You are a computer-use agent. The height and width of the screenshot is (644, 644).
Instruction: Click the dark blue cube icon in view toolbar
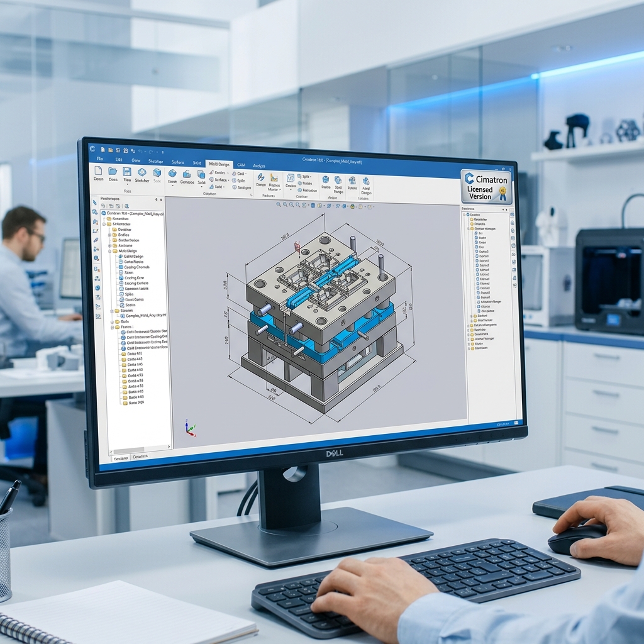pyautogui.click(x=313, y=206)
